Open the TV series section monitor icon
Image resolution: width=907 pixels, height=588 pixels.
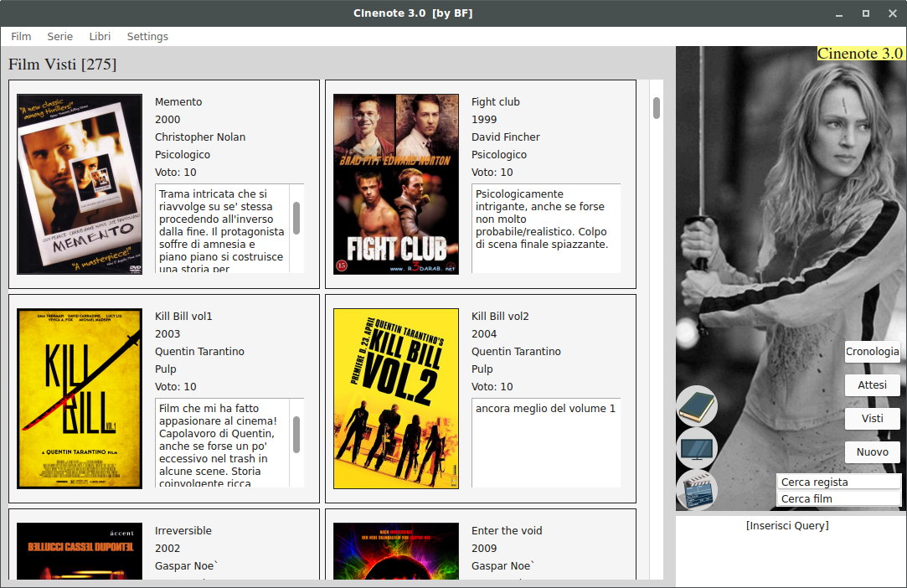click(697, 448)
